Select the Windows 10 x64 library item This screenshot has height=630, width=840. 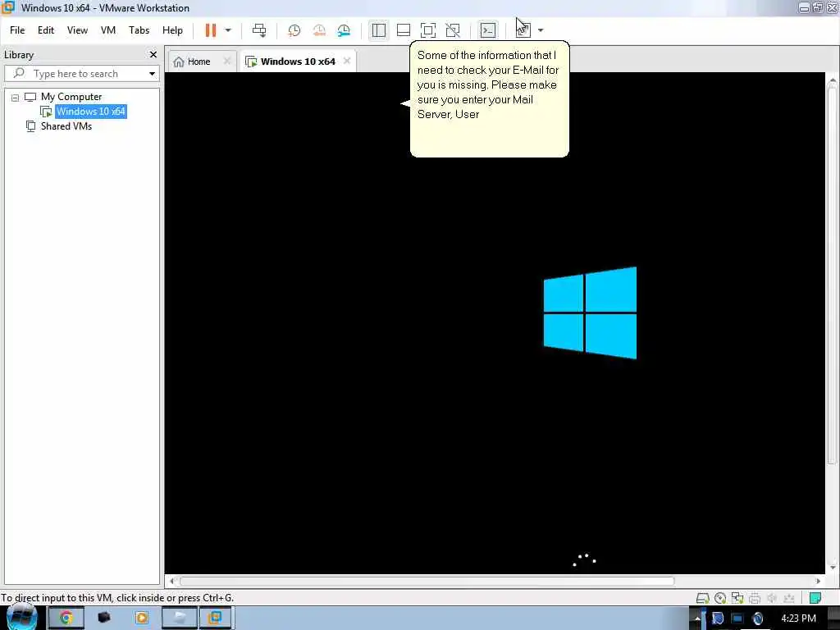pos(91,112)
